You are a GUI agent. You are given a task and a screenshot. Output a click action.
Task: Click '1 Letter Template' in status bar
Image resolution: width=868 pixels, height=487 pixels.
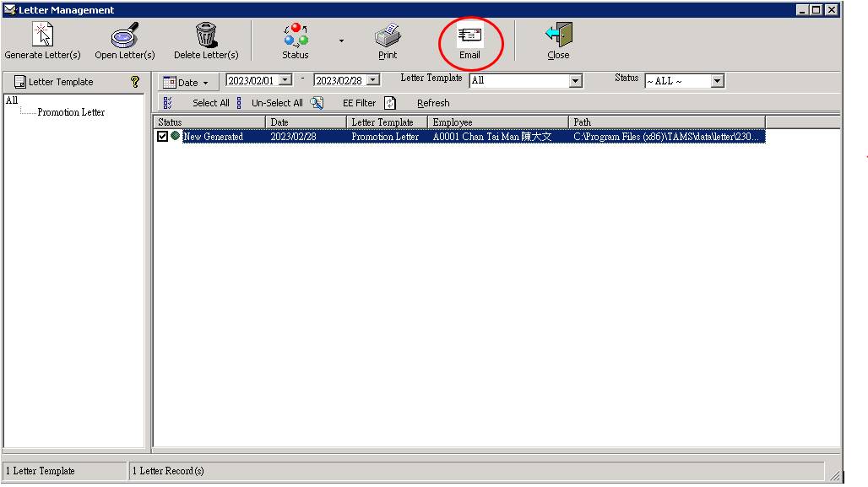[41, 471]
